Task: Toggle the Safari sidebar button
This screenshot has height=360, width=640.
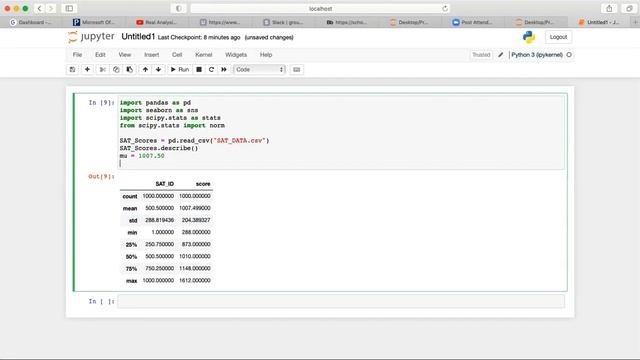Action: pos(69,8)
